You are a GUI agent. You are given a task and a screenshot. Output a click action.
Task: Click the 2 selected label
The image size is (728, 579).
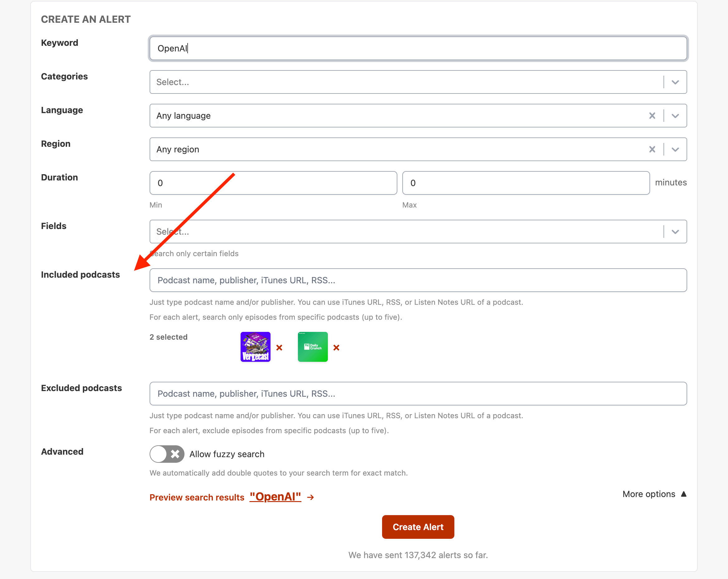click(169, 337)
